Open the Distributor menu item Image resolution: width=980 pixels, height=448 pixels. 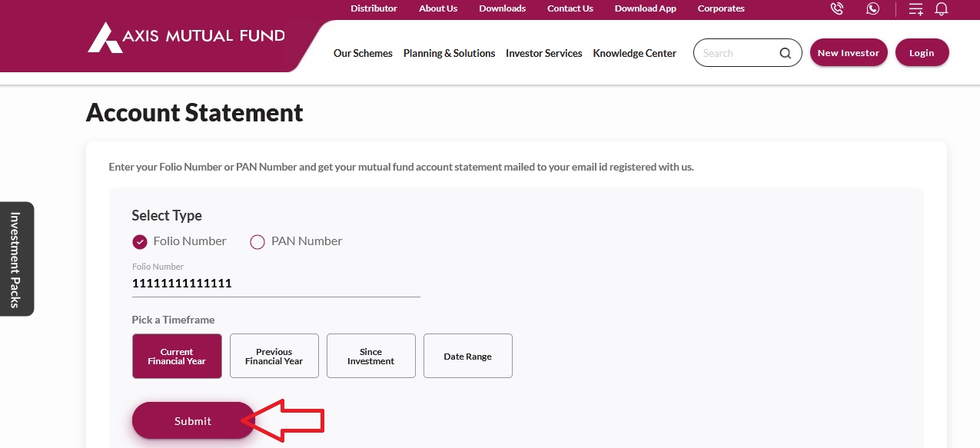(374, 8)
